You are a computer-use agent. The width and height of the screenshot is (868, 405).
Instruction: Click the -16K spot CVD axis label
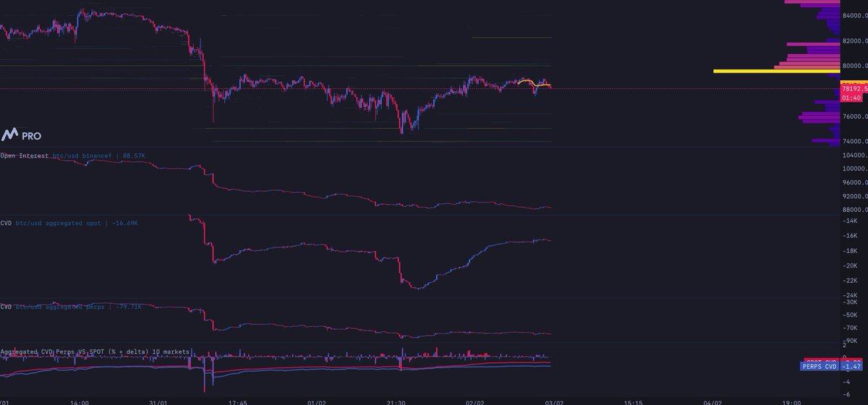pyautogui.click(x=850, y=236)
